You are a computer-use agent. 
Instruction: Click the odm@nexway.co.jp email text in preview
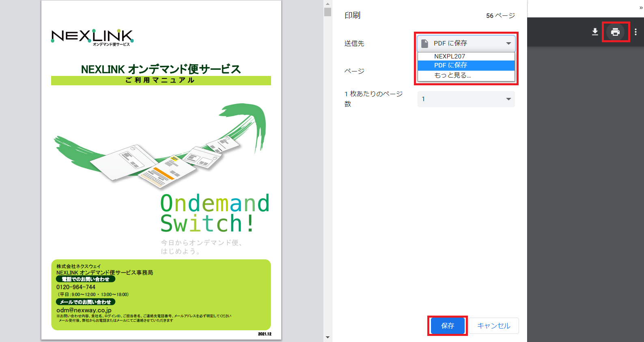click(84, 310)
